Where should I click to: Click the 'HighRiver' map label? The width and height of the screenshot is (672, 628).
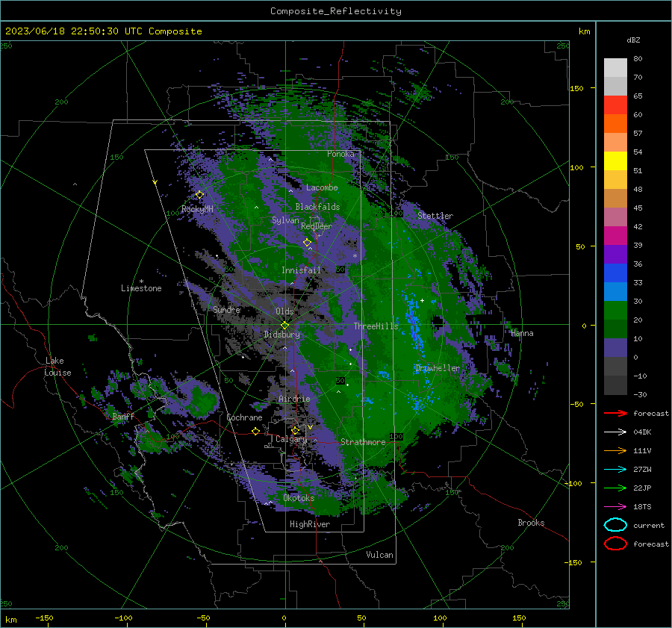coord(310,524)
